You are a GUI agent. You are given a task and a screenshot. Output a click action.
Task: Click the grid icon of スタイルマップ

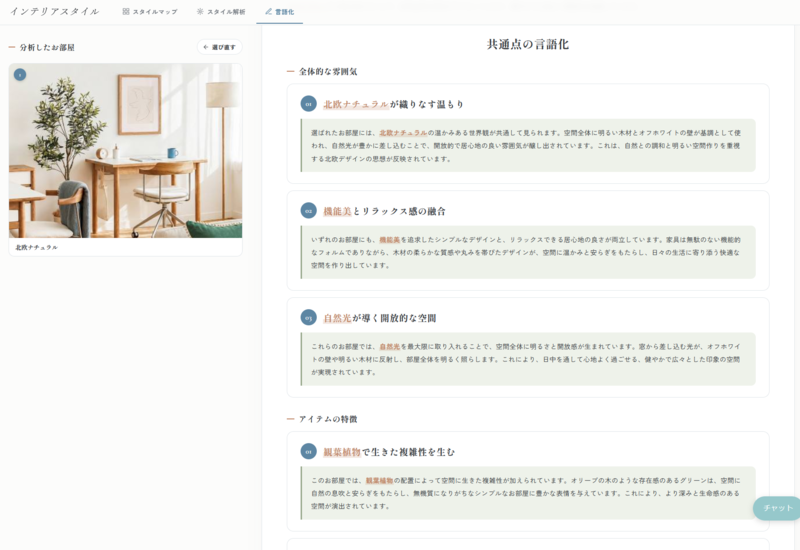[126, 11]
